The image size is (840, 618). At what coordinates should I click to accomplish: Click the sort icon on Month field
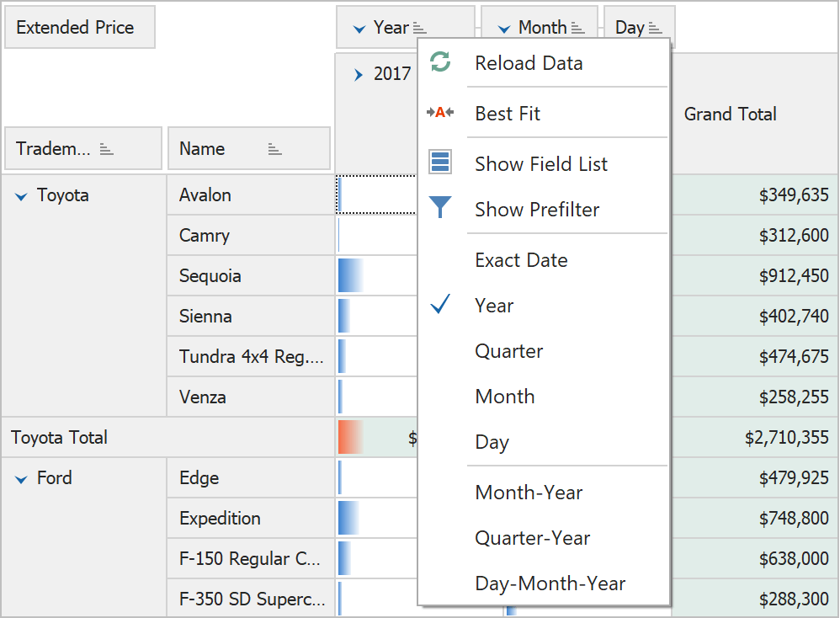577,28
